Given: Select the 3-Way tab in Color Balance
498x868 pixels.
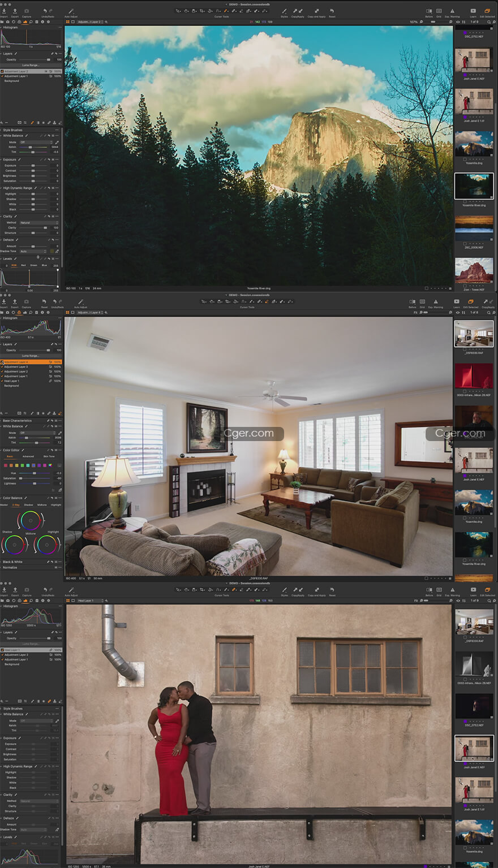Looking at the screenshot, I should point(16,505).
